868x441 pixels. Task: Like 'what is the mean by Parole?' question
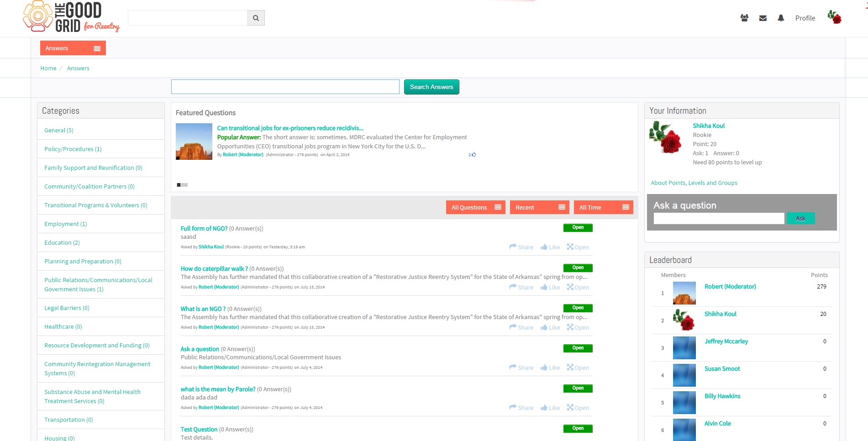[550, 408]
